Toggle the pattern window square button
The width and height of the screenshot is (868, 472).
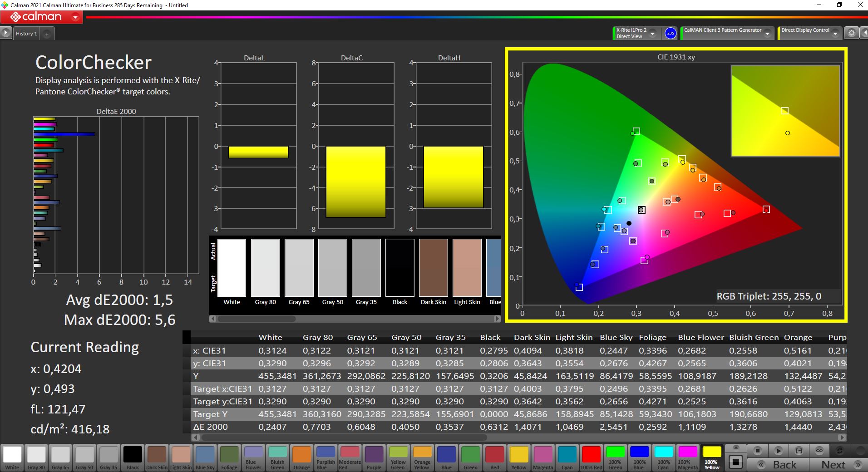(736, 462)
